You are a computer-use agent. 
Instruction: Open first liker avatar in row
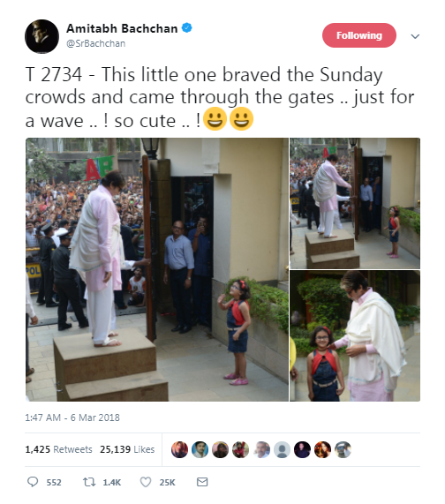pos(179,449)
